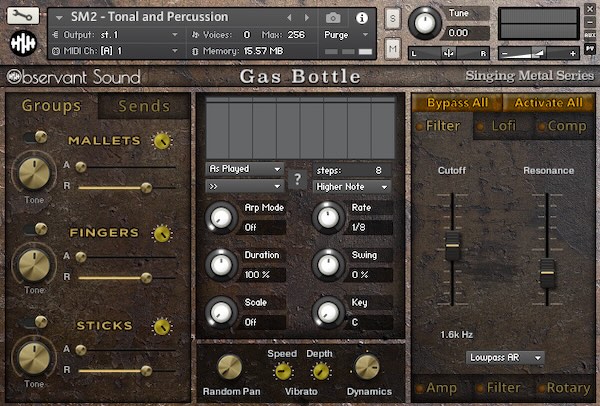This screenshot has height=406, width=600.
Task: Open the Purge dropdown menu
Action: 346,35
